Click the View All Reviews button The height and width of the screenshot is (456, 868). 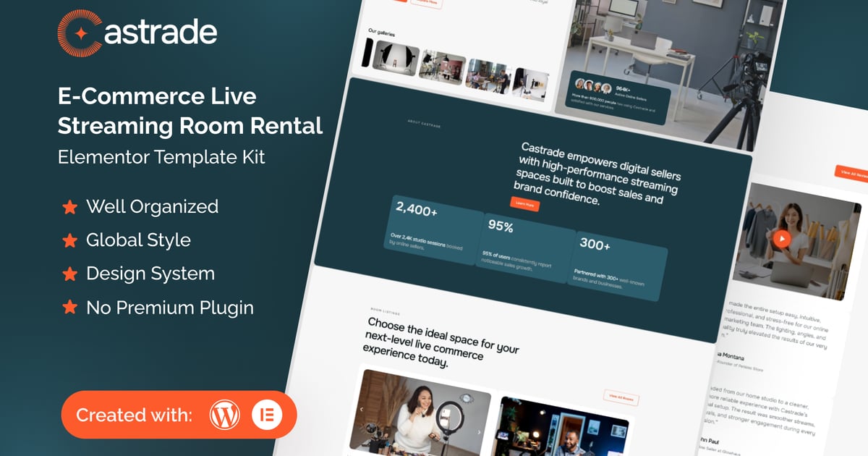pyautogui.click(x=851, y=174)
